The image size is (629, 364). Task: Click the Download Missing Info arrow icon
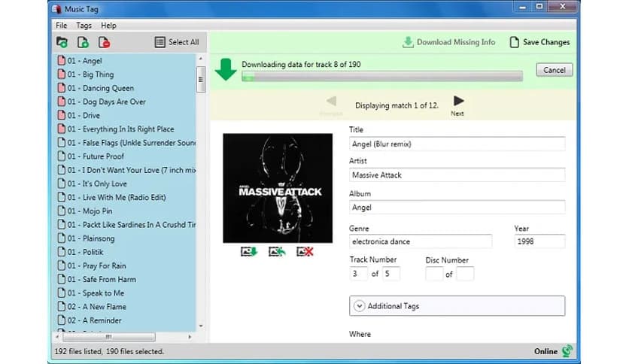(408, 42)
